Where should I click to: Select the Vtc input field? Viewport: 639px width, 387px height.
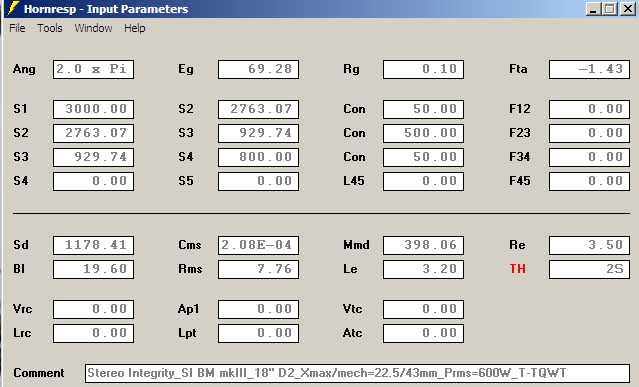pos(423,309)
